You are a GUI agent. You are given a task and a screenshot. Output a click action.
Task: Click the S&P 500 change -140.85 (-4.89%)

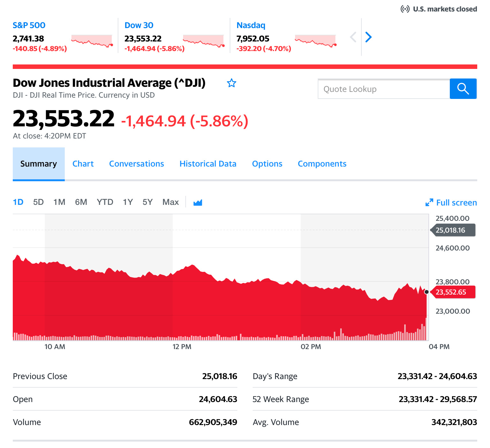click(x=40, y=49)
